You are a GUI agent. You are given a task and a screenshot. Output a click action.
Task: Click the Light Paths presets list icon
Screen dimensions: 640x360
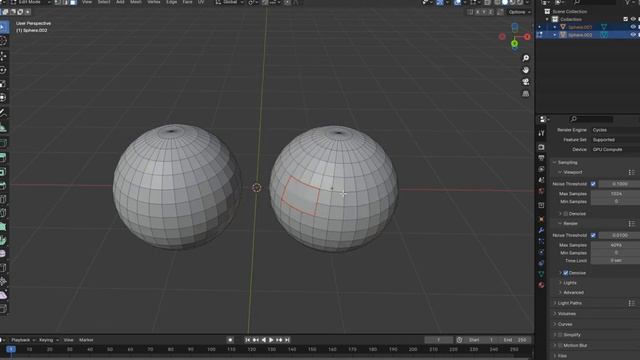point(631,303)
